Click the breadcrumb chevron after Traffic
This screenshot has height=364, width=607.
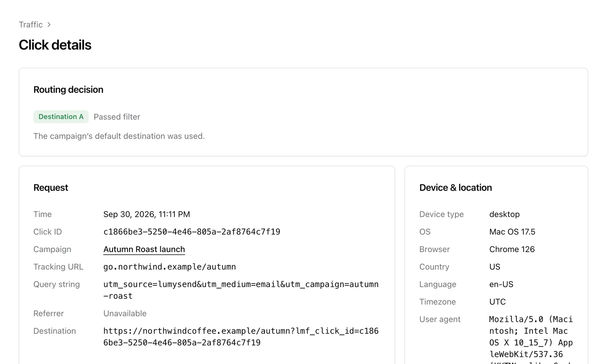49,25
